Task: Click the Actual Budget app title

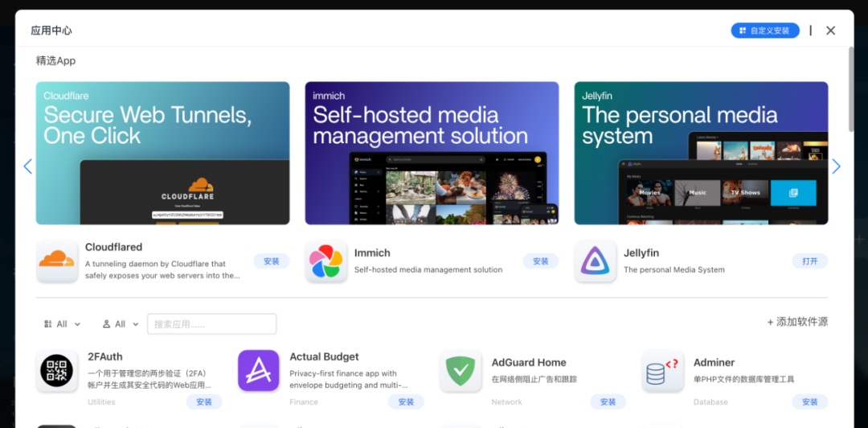Action: [x=325, y=356]
